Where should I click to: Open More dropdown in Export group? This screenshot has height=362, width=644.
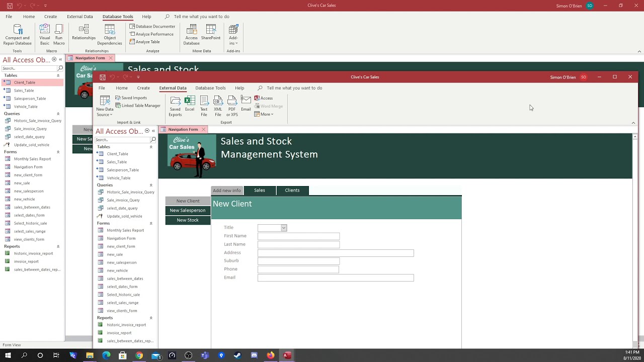pos(264,114)
